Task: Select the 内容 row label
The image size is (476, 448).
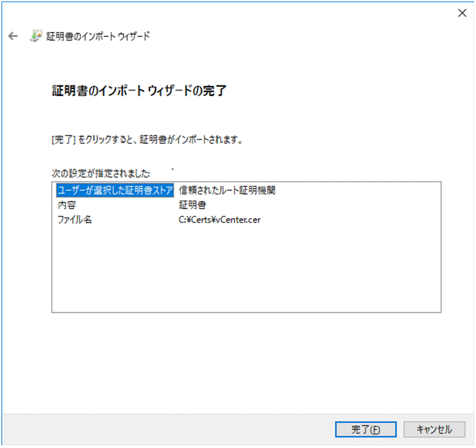Action: [x=67, y=205]
